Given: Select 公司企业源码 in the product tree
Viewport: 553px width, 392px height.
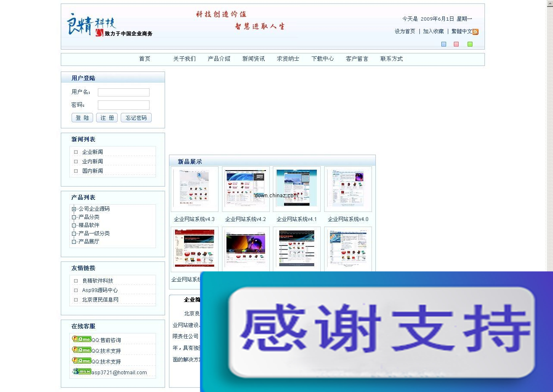Looking at the screenshot, I should point(94,209).
